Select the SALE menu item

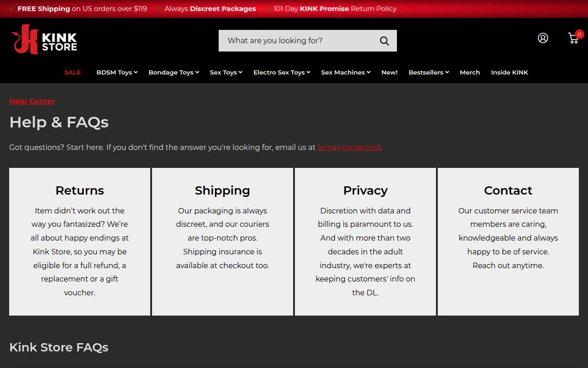pos(72,72)
